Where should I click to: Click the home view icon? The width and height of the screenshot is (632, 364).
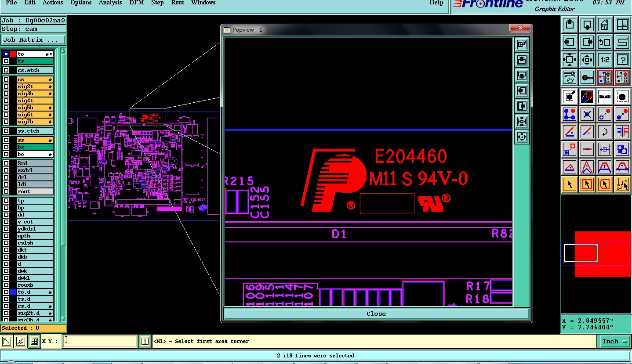[x=605, y=25]
